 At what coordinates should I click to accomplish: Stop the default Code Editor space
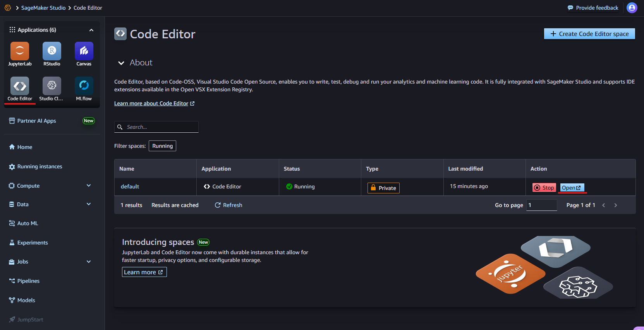pyautogui.click(x=544, y=188)
